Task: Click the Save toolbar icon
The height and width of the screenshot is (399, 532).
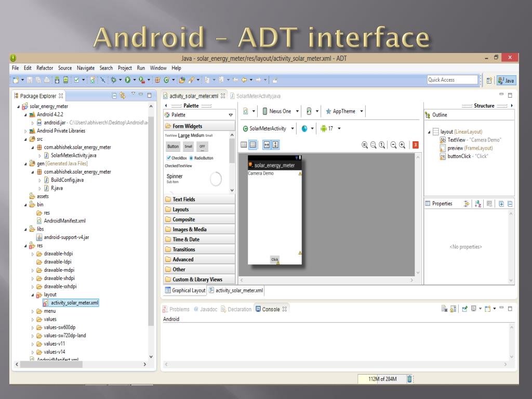Action: (30, 80)
